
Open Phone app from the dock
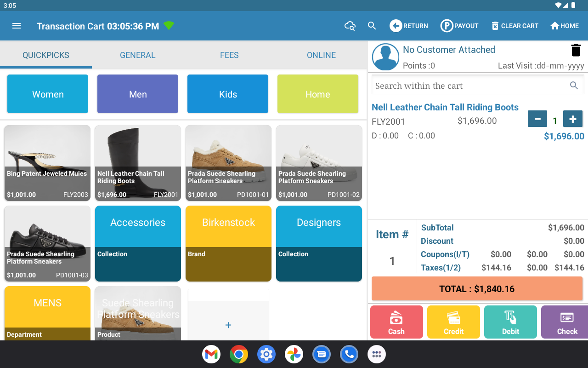click(349, 354)
